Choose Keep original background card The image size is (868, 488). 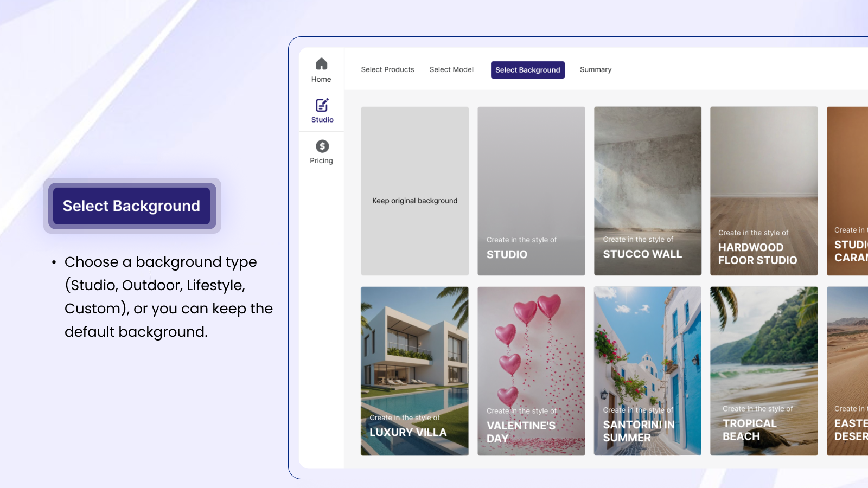[x=415, y=191]
